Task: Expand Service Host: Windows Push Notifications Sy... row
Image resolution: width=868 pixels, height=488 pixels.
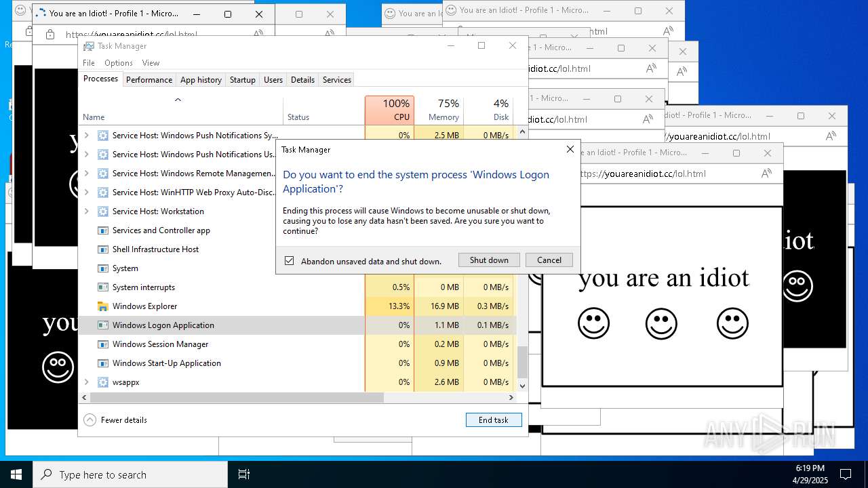Action: pos(87,136)
